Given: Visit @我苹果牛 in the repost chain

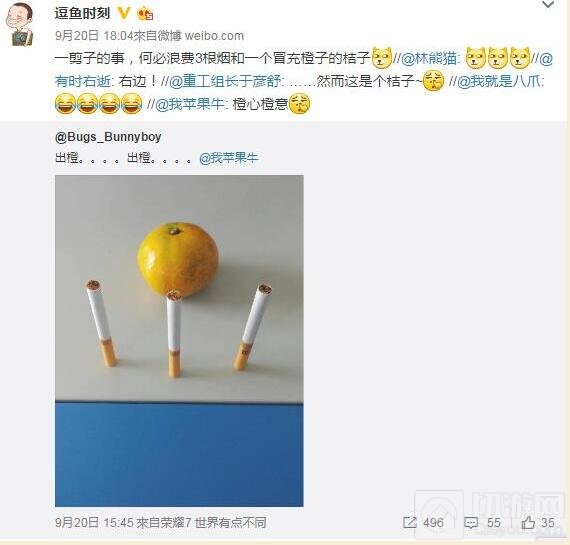Looking at the screenshot, I should coord(189,104).
